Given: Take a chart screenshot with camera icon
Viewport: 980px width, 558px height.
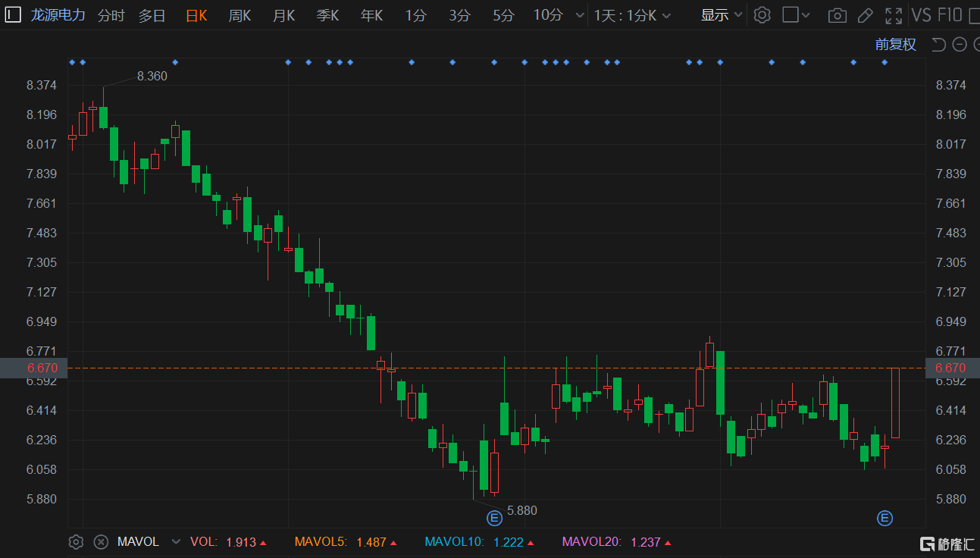Looking at the screenshot, I should [837, 15].
